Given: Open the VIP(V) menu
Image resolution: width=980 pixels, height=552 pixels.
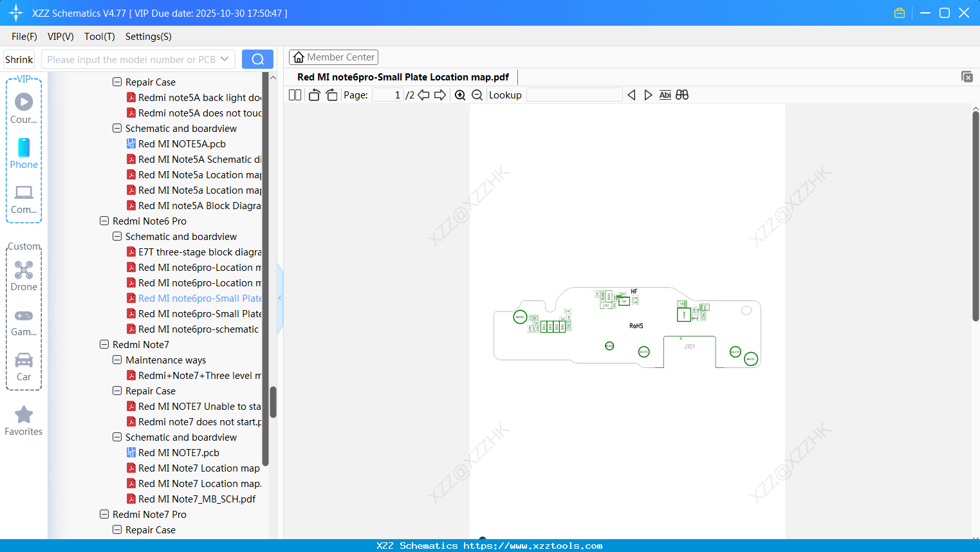Looking at the screenshot, I should click(x=60, y=37).
